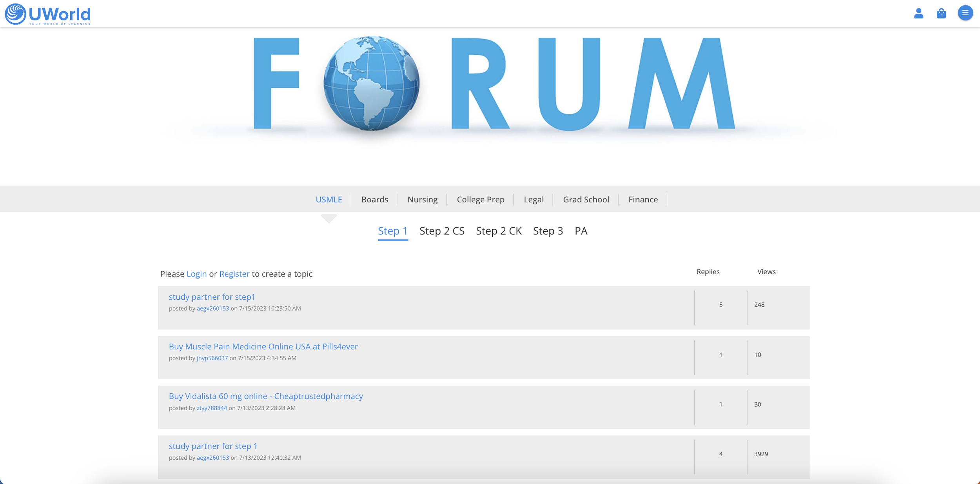The image size is (980, 484).
Task: Open the Nursing forum category
Action: point(422,199)
